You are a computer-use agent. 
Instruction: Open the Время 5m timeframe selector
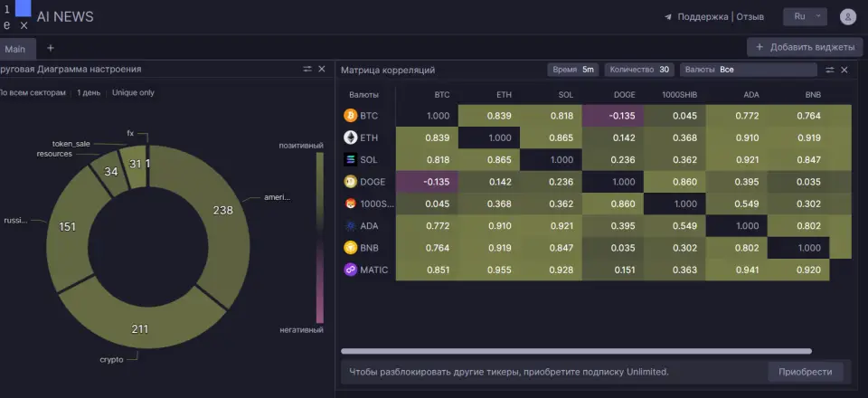[573, 70]
